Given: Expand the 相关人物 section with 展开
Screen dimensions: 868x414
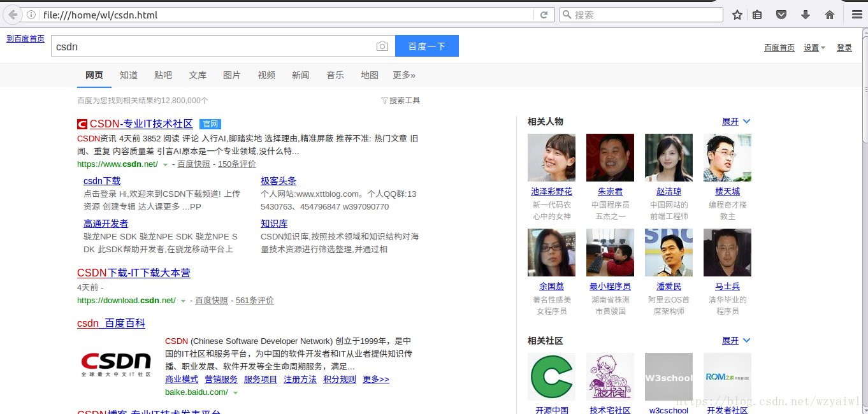Looking at the screenshot, I should pyautogui.click(x=736, y=122).
